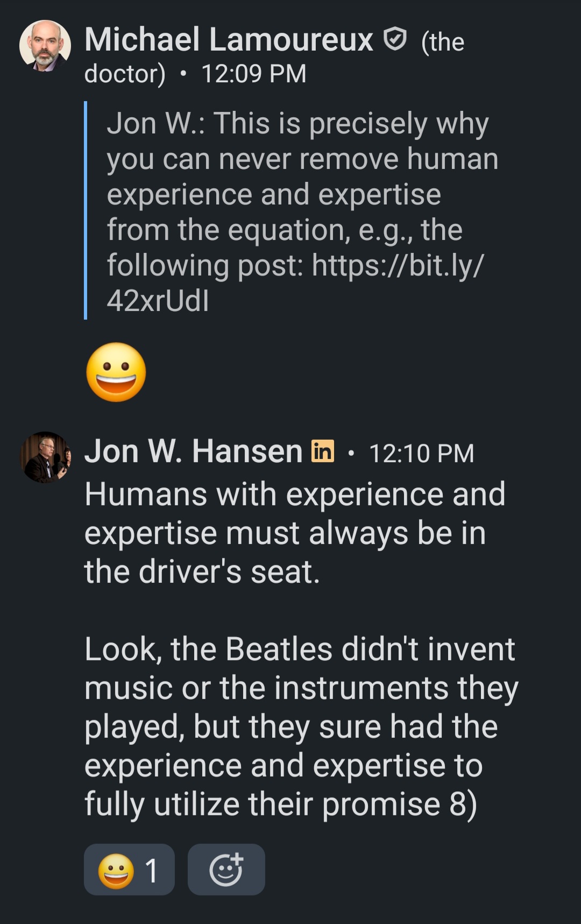This screenshot has width=581, height=924.
Task: Click the Jon W. Hansen username
Action: [x=194, y=451]
